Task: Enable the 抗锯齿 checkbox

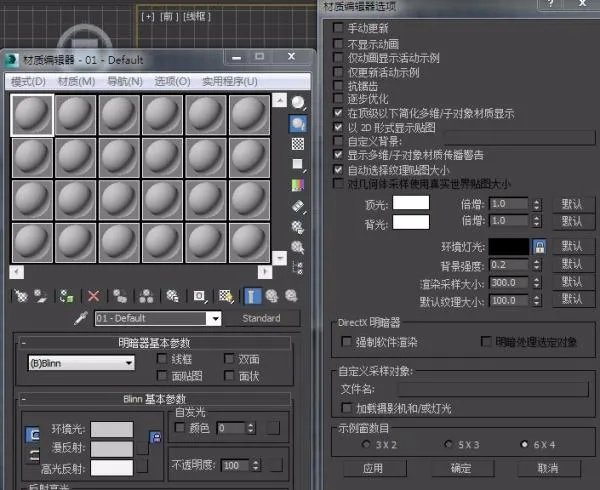Action: (x=338, y=85)
